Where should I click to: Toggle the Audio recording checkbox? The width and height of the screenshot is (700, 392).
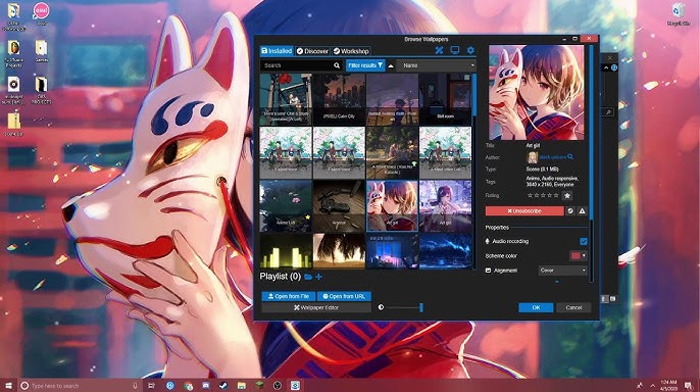(583, 242)
